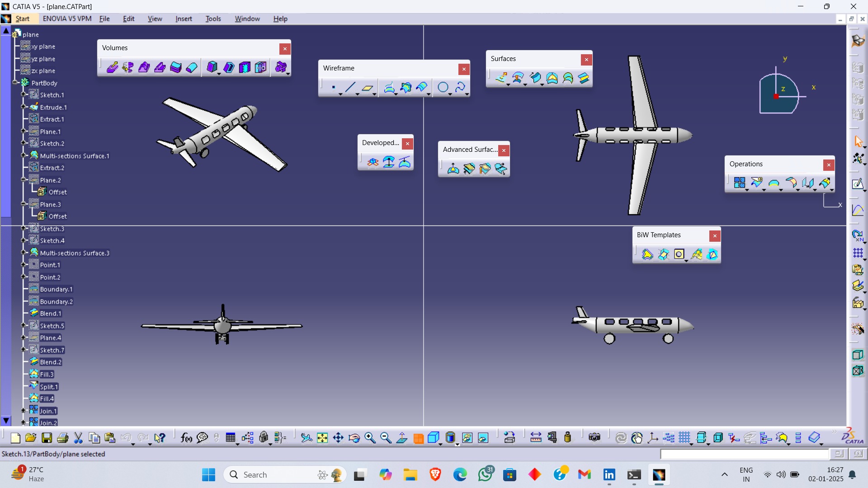The image size is (868, 488).
Task: Open the File menu
Action: [x=104, y=19]
